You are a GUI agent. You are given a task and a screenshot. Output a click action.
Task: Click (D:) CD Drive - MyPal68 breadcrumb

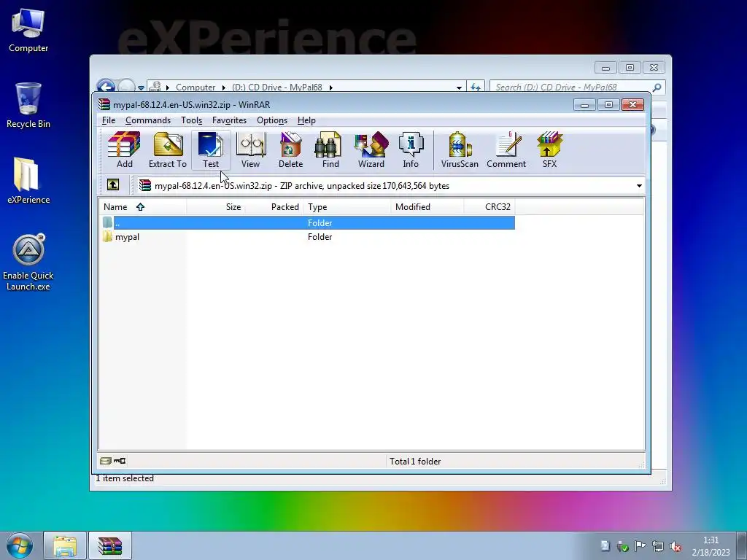coord(276,87)
